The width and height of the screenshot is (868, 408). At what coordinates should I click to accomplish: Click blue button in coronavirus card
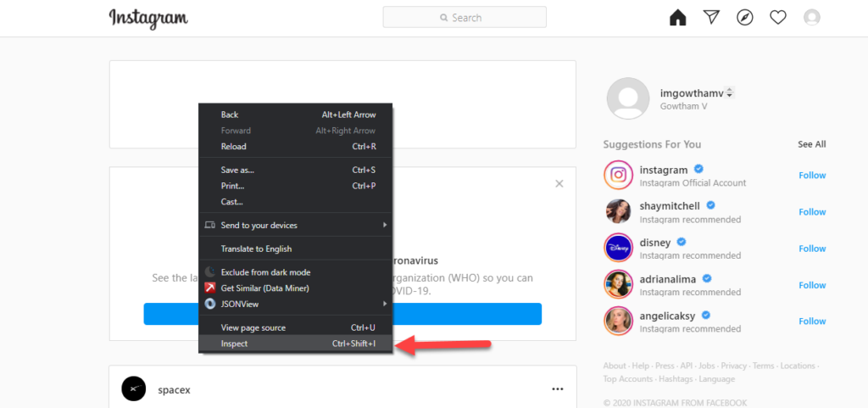click(342, 314)
